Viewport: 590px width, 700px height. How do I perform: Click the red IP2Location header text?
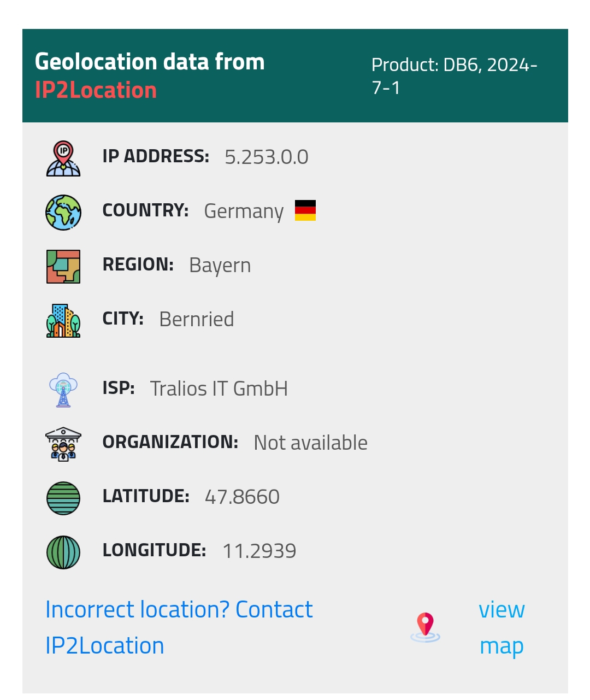[x=96, y=90]
